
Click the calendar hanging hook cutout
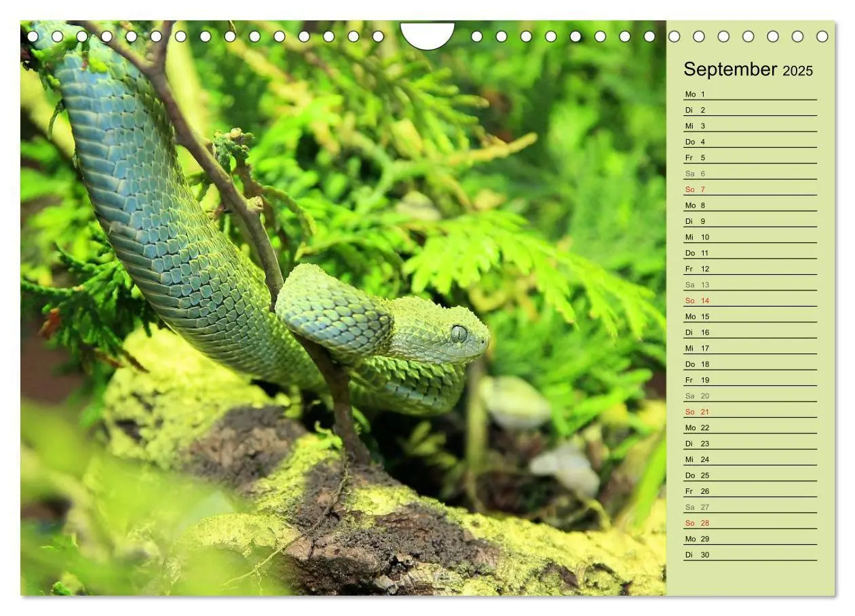(x=427, y=35)
